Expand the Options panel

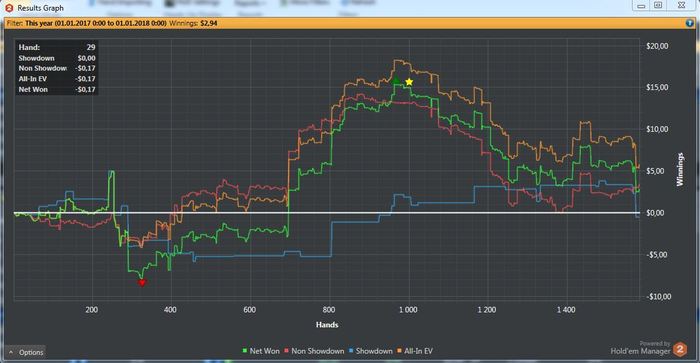[25, 352]
